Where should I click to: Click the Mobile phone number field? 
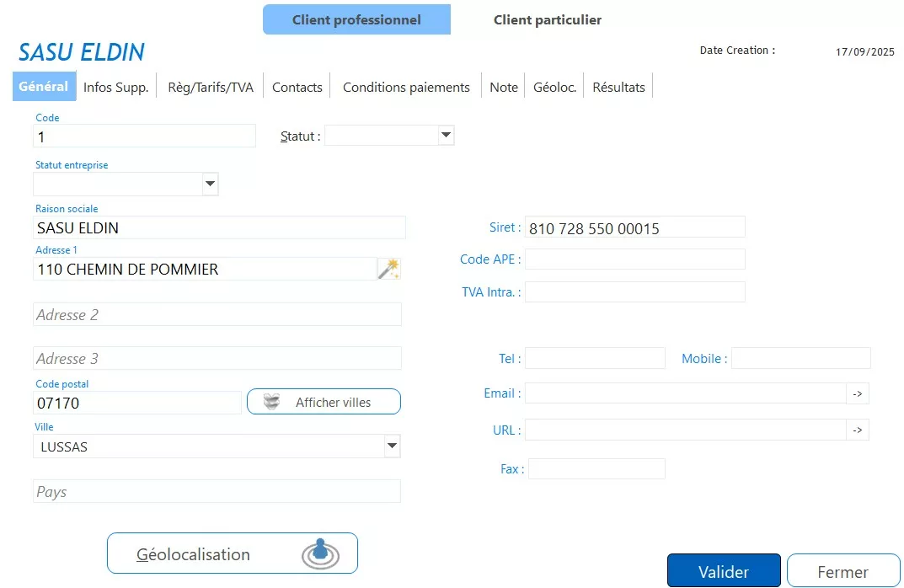(x=800, y=359)
